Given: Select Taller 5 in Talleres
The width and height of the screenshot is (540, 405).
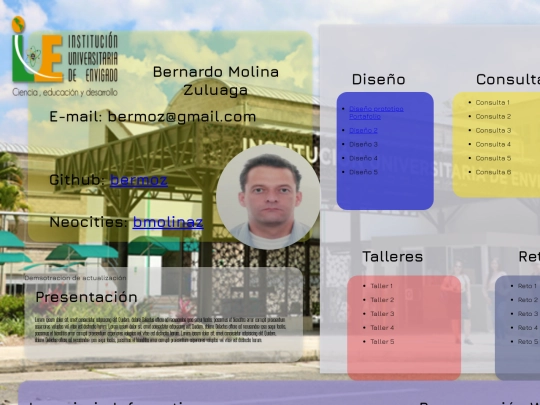Looking at the screenshot, I should tap(382, 342).
